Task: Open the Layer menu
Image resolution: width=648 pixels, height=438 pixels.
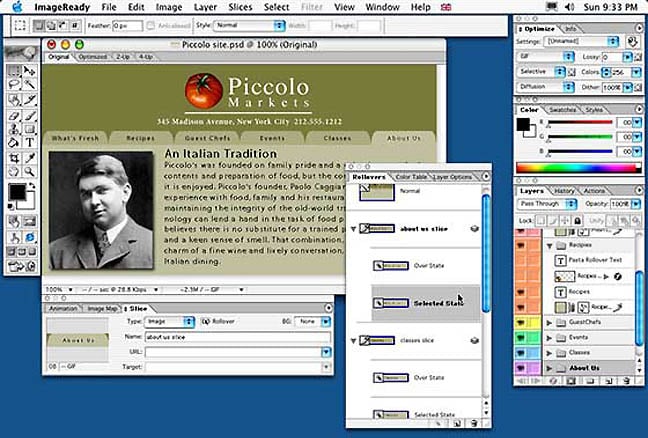Action: pos(205,7)
